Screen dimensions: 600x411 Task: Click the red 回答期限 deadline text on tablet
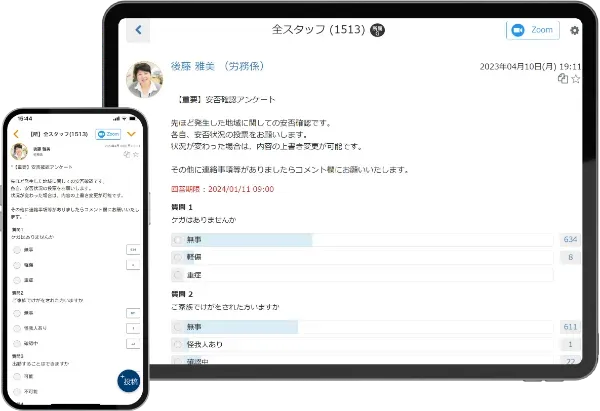tap(222, 189)
